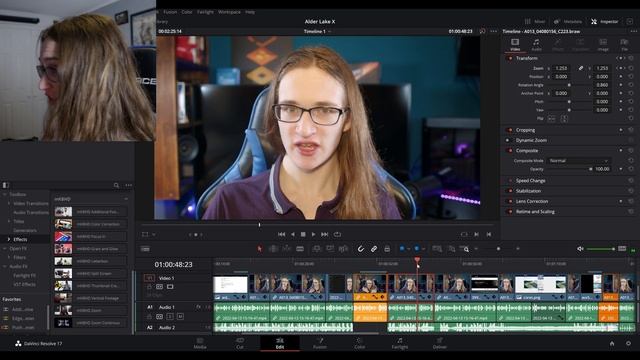The image size is (640, 360).
Task: Open the Timeline View Options icon
Action: tap(145, 249)
